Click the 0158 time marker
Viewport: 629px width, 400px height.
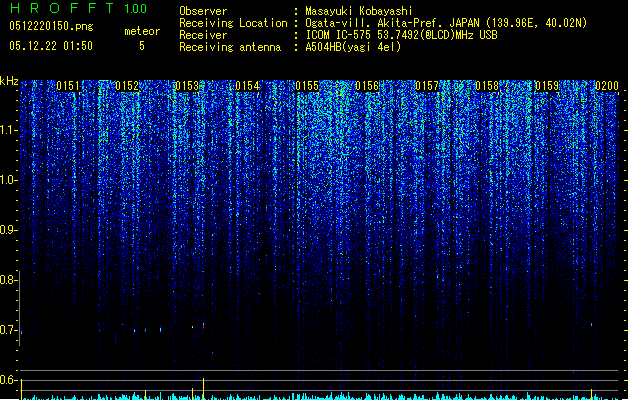(x=487, y=86)
